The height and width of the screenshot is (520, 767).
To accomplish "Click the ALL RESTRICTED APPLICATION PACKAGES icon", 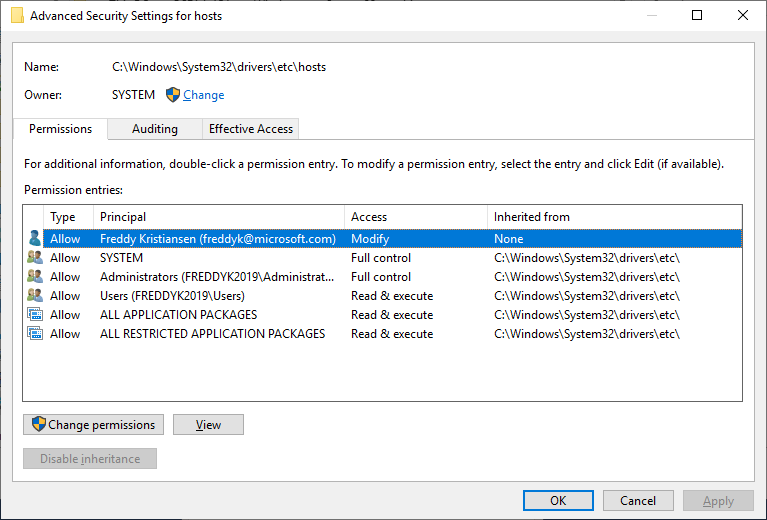I will 35,334.
